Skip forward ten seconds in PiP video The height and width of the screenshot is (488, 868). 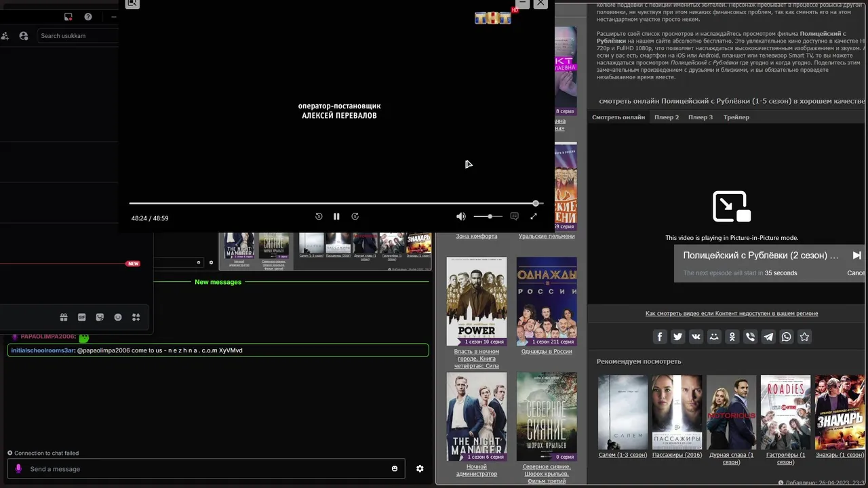355,216
